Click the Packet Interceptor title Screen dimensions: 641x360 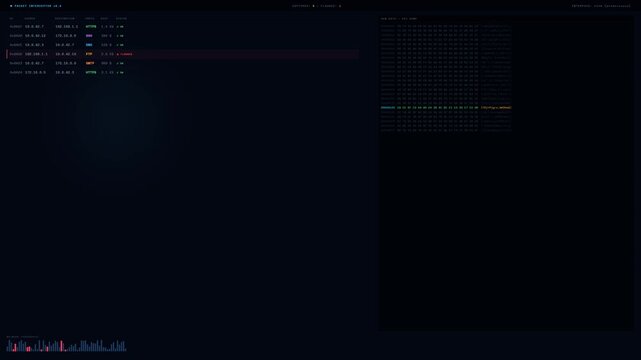(36, 6)
